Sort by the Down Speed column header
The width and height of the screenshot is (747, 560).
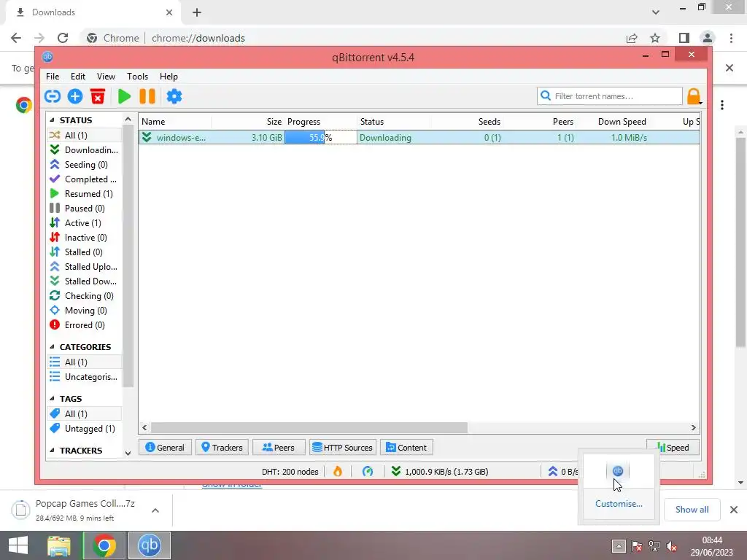coord(622,122)
